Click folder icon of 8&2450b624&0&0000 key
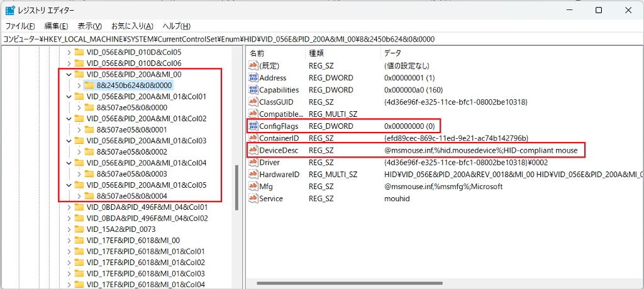Screen dimensions: 644x289 (x=89, y=85)
